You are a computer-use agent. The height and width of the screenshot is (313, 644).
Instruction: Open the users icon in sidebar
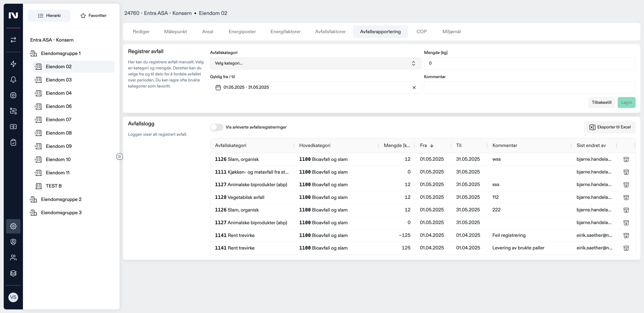tap(13, 257)
